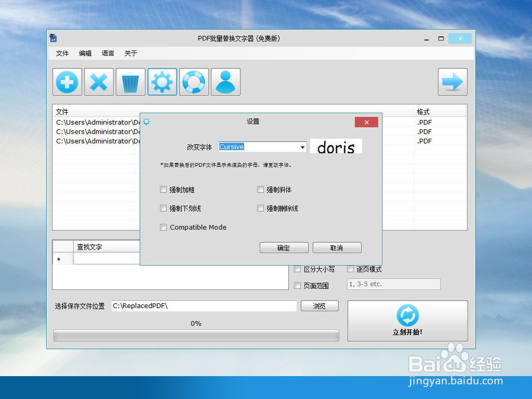Click the circular arrows icon on 立刻开始 button
The width and height of the screenshot is (532, 399).
click(408, 315)
